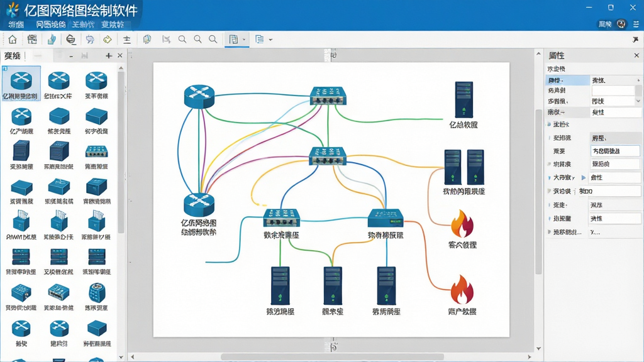
Task: Open the 网图络的 menu tab
Action: click(50, 25)
